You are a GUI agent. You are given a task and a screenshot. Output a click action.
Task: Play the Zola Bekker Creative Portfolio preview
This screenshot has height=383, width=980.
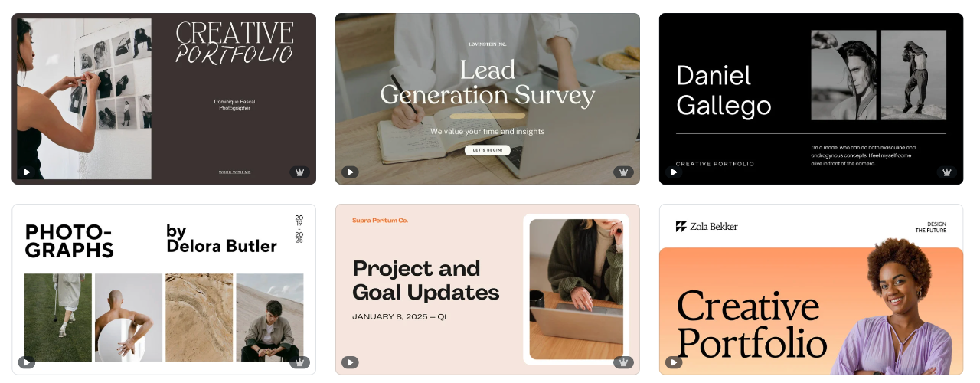point(674,362)
